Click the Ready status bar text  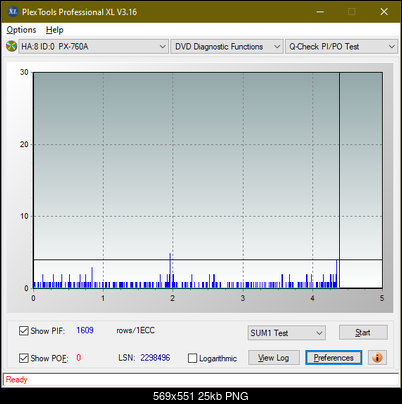click(x=16, y=379)
